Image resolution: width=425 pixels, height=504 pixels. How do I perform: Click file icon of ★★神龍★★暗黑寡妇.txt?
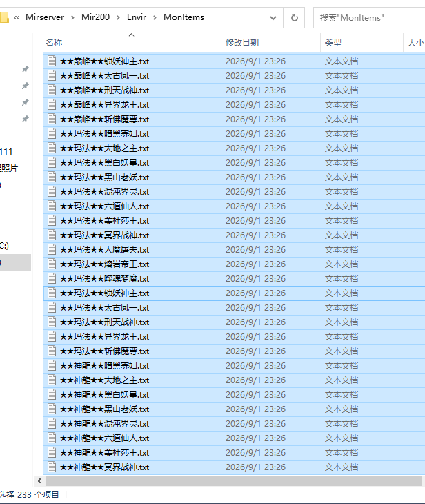tap(52, 365)
